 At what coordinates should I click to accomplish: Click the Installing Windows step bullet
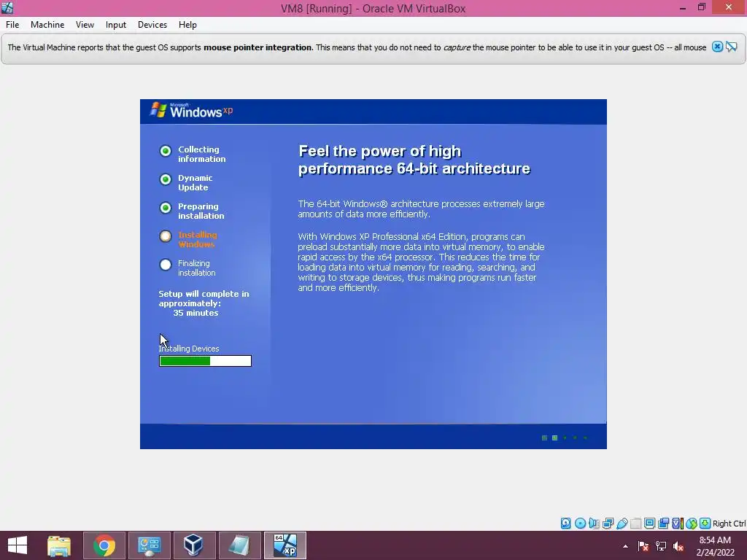click(166, 236)
